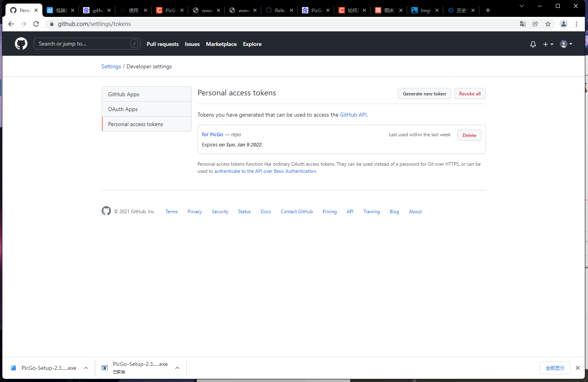The image size is (588, 382).
Task: Click the footer GitHub logo
Action: tap(106, 211)
